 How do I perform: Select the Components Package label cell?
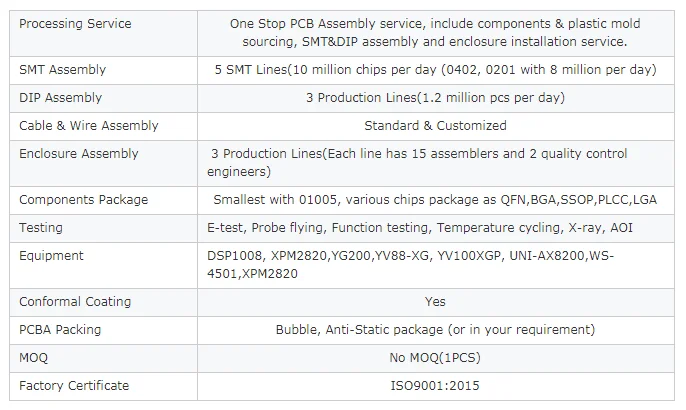pyautogui.click(x=83, y=200)
